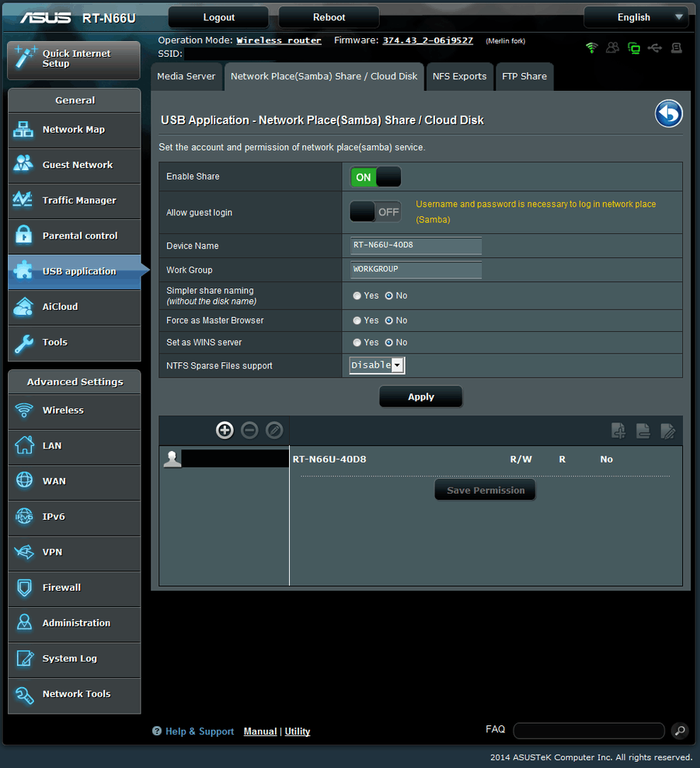Image resolution: width=700 pixels, height=768 pixels.
Task: Delete account using the minus icon
Action: tap(249, 431)
